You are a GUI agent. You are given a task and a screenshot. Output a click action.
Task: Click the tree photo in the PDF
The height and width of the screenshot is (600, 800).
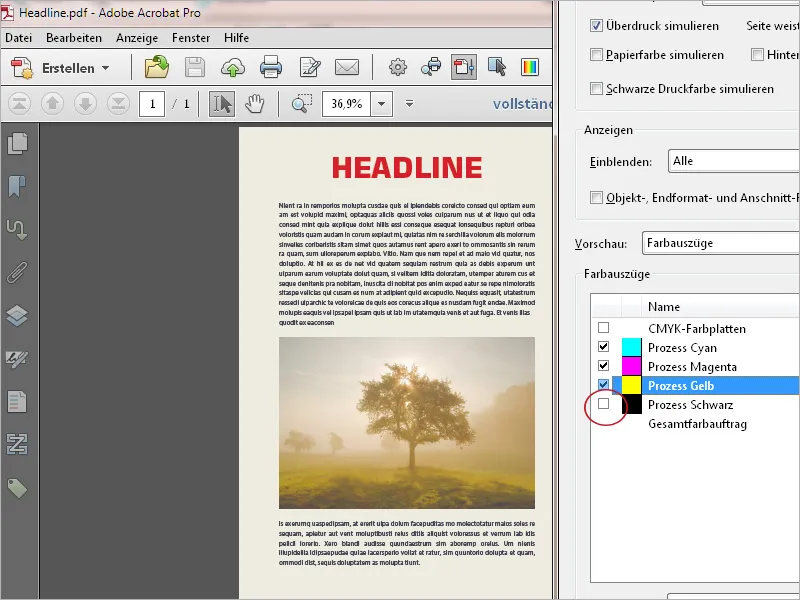point(407,422)
